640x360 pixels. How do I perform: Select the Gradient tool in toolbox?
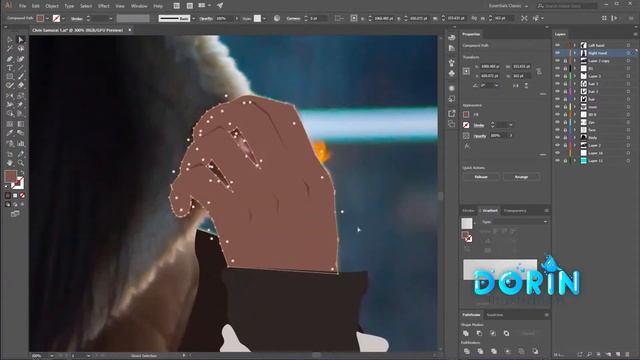(x=20, y=124)
